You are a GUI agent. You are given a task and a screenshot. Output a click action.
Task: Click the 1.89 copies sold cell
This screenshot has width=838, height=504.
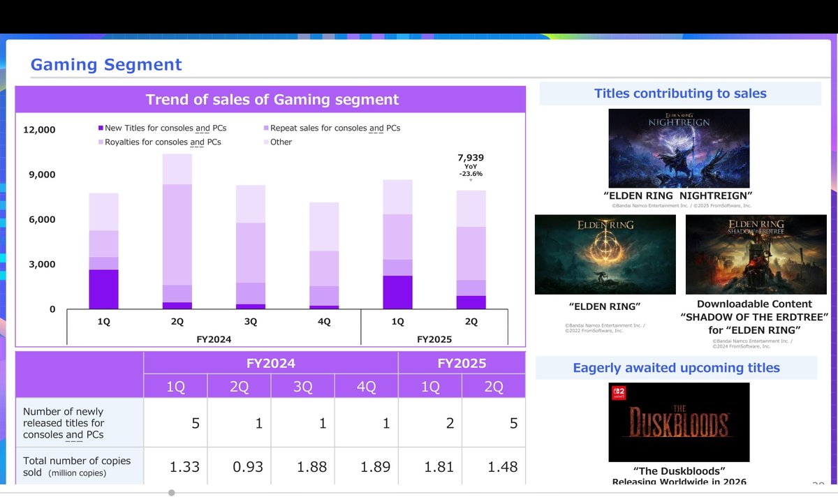point(366,466)
